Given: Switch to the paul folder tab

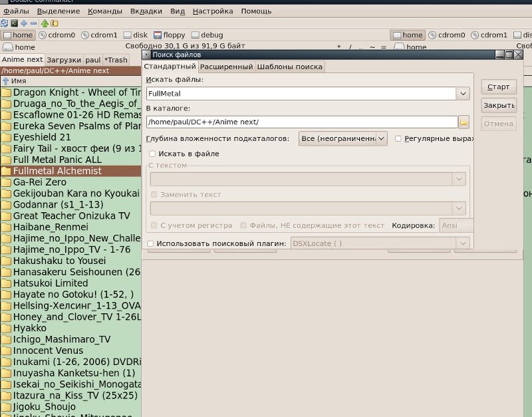Looking at the screenshot, I should tap(92, 60).
